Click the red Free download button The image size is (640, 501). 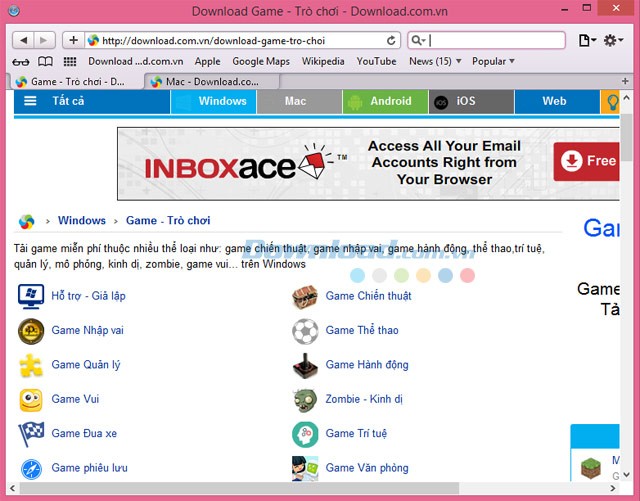coord(587,161)
